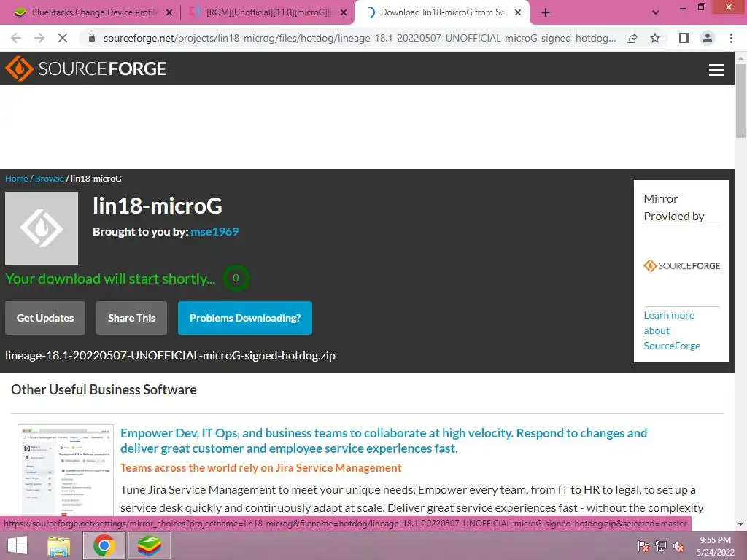This screenshot has width=747, height=560.
Task: Switch to ROM Unofficial 11.0 microG tab
Action: tap(267, 12)
